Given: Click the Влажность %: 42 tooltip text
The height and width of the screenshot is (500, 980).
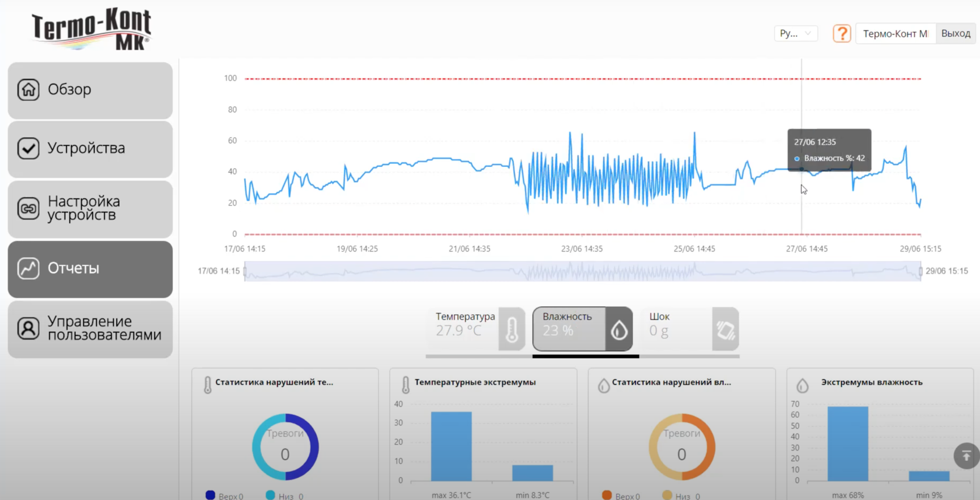Looking at the screenshot, I should [x=834, y=158].
